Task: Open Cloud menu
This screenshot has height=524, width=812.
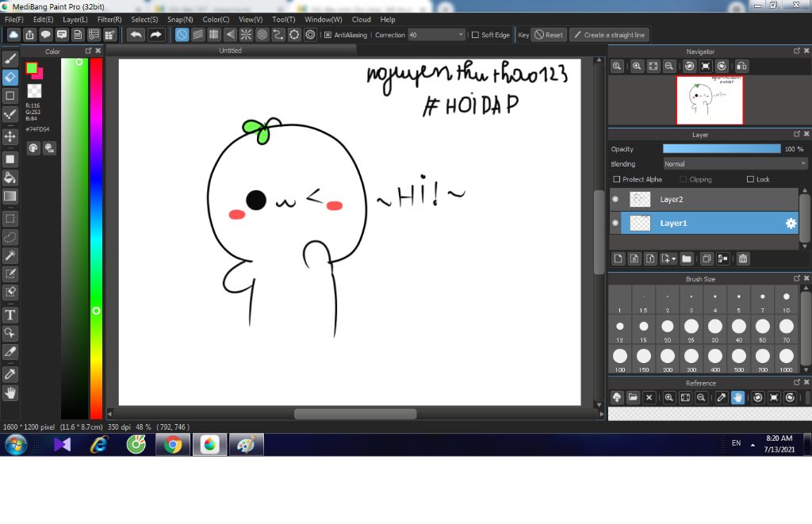Action: tap(361, 19)
